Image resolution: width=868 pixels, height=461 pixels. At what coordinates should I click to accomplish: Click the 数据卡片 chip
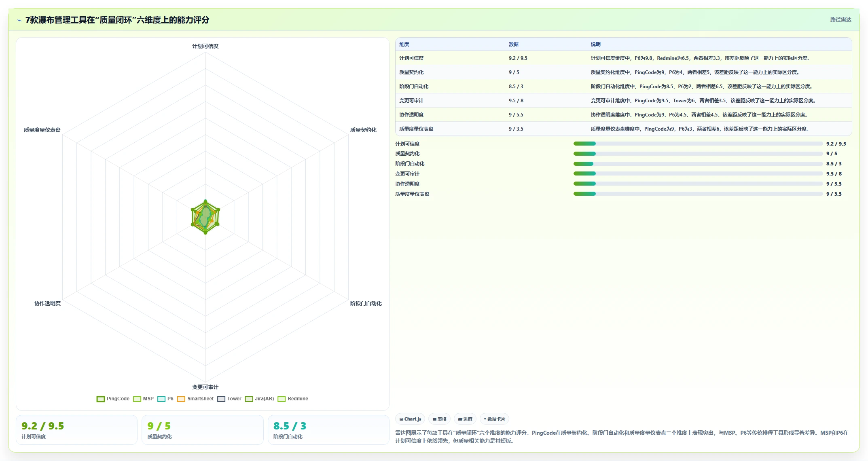pyautogui.click(x=494, y=419)
